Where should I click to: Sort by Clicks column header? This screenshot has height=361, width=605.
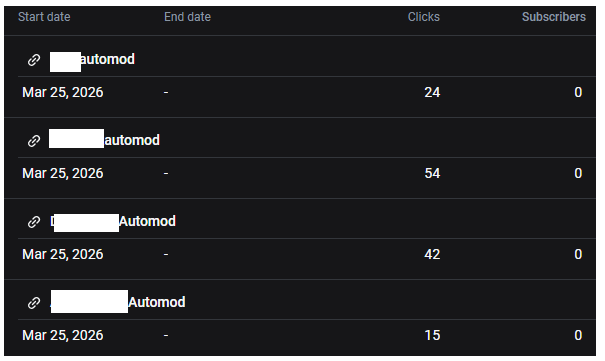424,17
